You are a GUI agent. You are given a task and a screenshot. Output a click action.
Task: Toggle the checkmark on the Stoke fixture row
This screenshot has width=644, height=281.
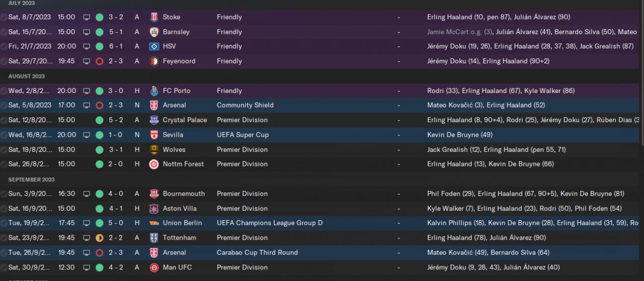[x=4, y=17]
